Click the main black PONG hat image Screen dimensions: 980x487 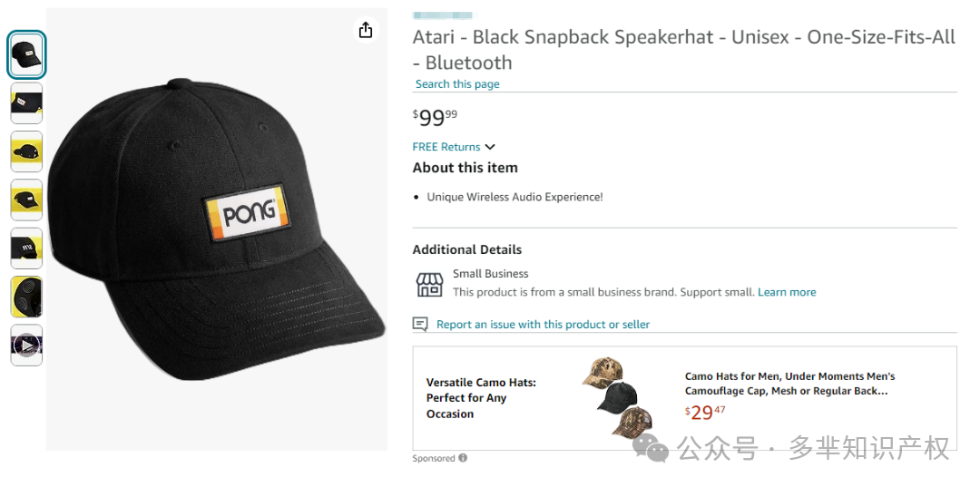coord(217,229)
